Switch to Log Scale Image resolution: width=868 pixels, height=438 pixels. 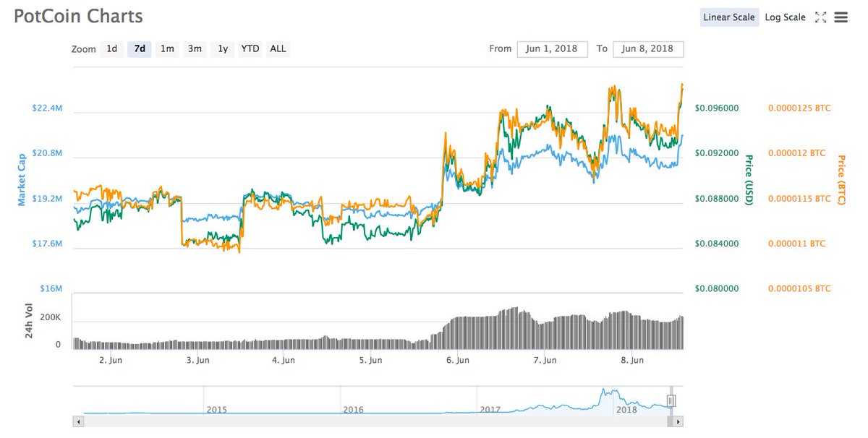click(785, 17)
